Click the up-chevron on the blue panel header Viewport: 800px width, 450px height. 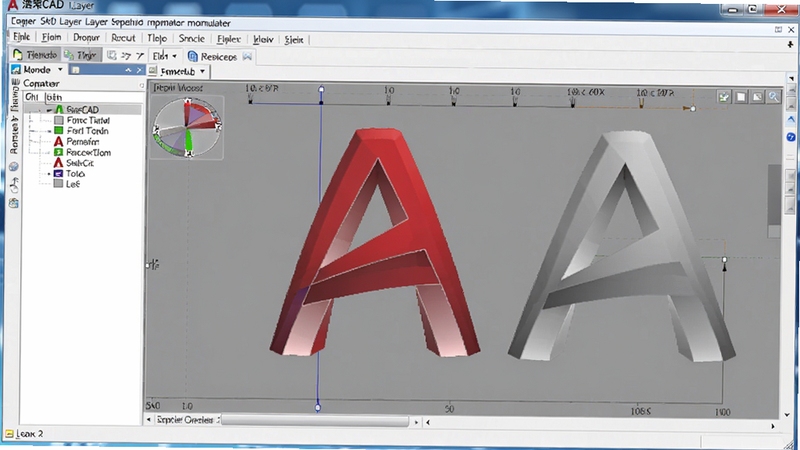(x=128, y=70)
